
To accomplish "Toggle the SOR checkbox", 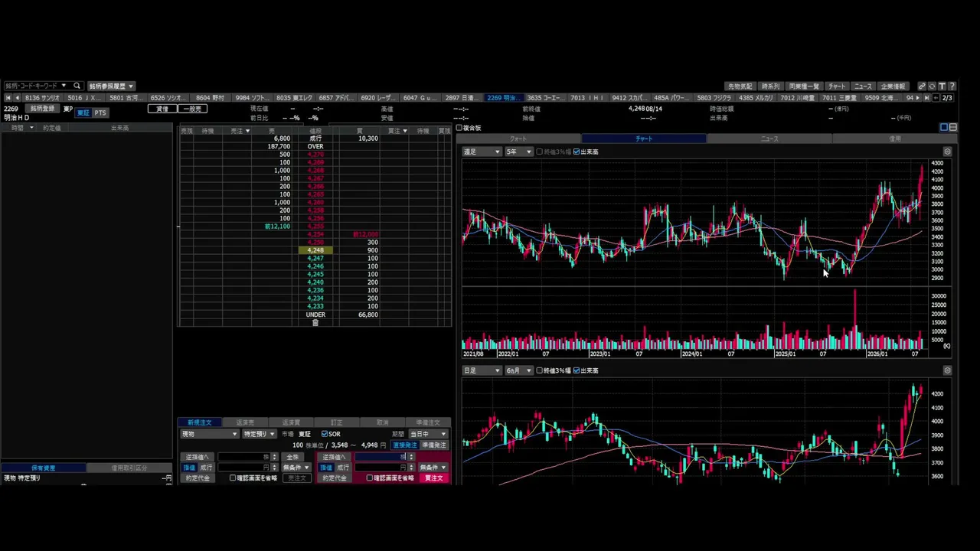I will (x=325, y=434).
